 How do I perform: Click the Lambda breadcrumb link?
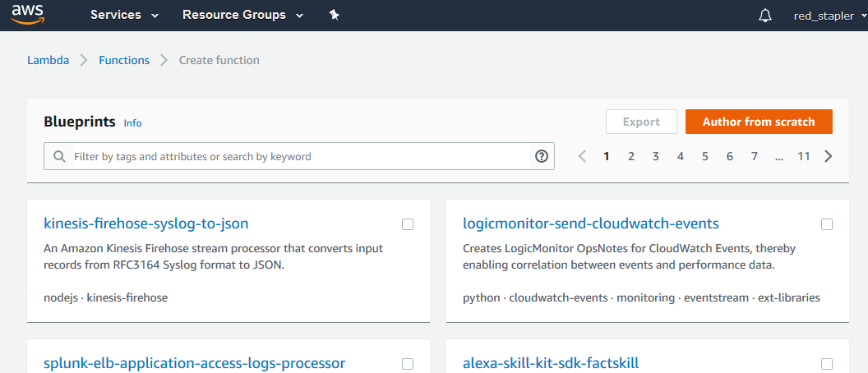tap(48, 60)
